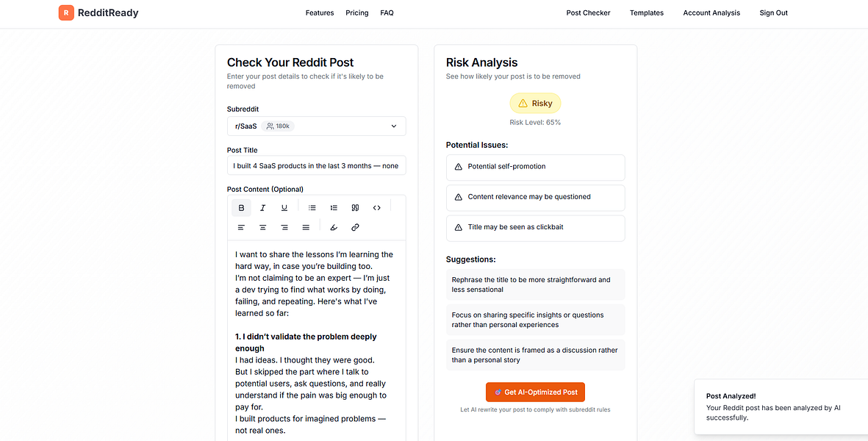Open the Pricing menu item
Viewport: 868px width, 441px height.
(357, 13)
